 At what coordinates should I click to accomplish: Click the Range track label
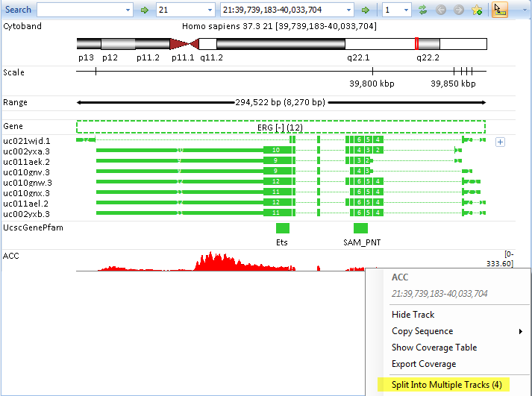coord(15,102)
